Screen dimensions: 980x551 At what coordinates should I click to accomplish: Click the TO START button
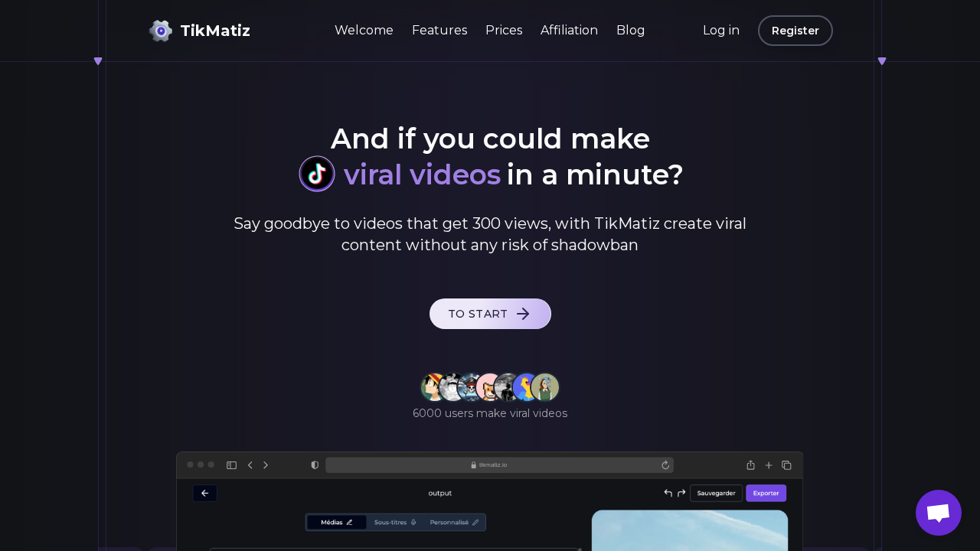click(490, 314)
